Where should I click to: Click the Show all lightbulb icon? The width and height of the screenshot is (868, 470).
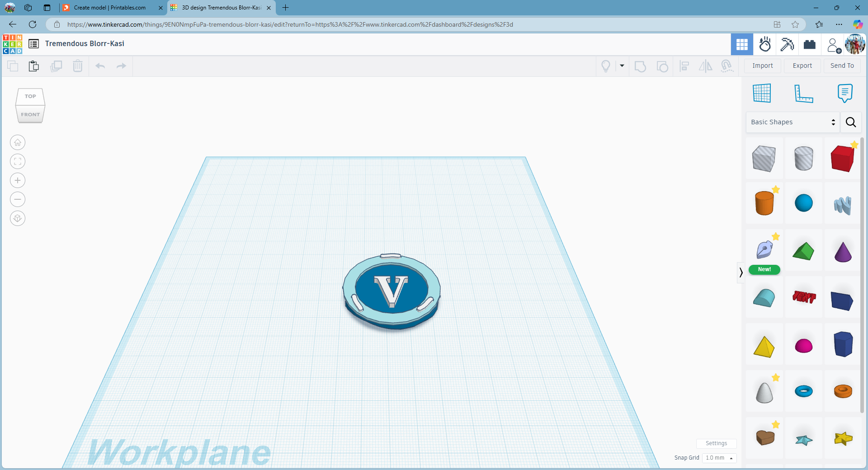(606, 66)
